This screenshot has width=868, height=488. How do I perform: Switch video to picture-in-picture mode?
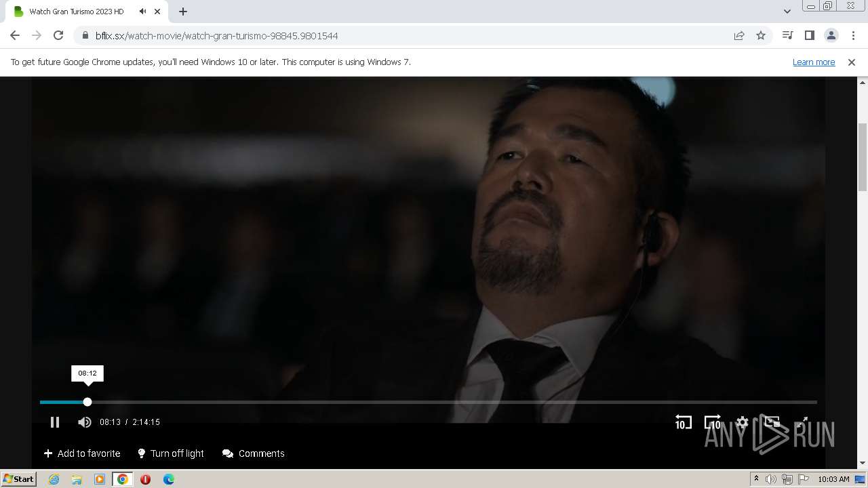tap(772, 422)
